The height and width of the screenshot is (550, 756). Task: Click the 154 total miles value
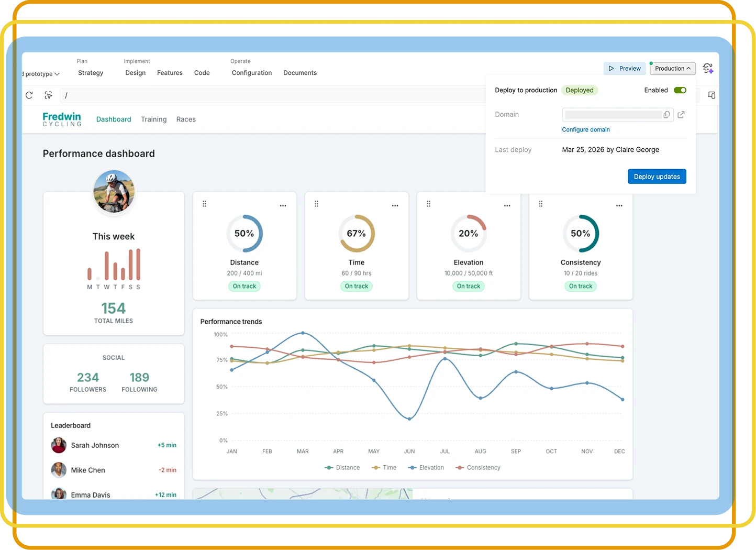point(114,309)
